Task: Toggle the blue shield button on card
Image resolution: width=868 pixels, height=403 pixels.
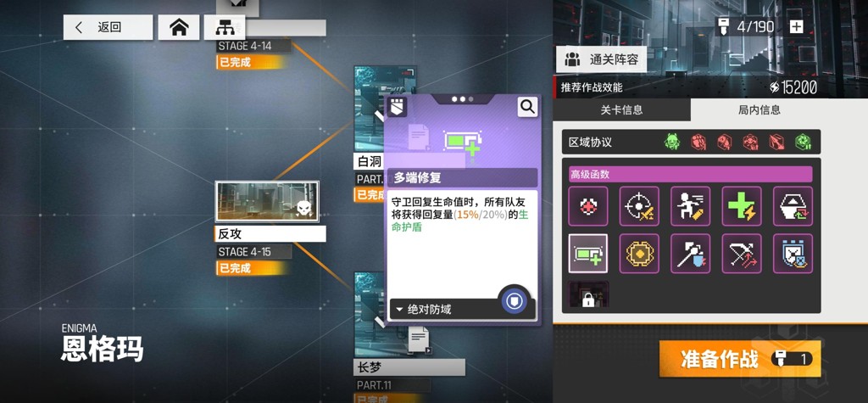Action: (513, 301)
